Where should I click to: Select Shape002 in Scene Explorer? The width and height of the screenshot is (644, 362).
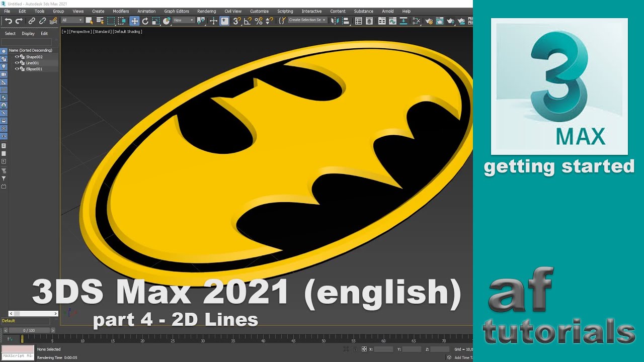[34, 57]
